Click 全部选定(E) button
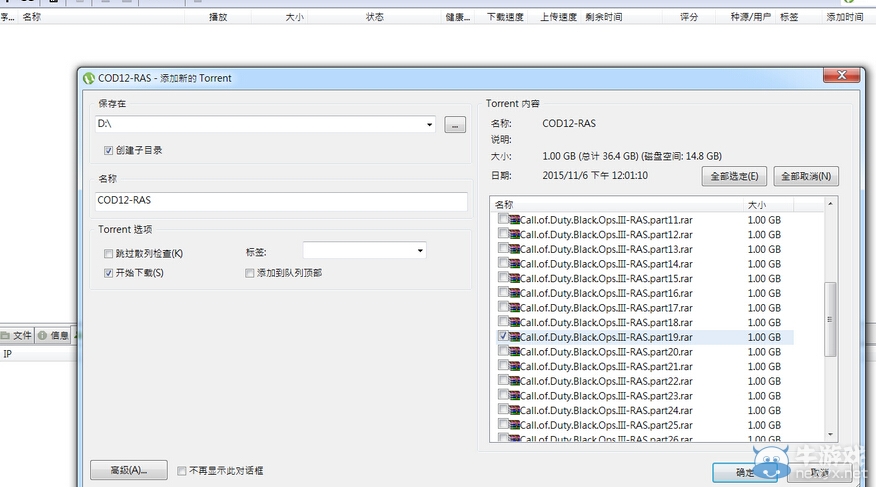The width and height of the screenshot is (876, 487). click(734, 176)
